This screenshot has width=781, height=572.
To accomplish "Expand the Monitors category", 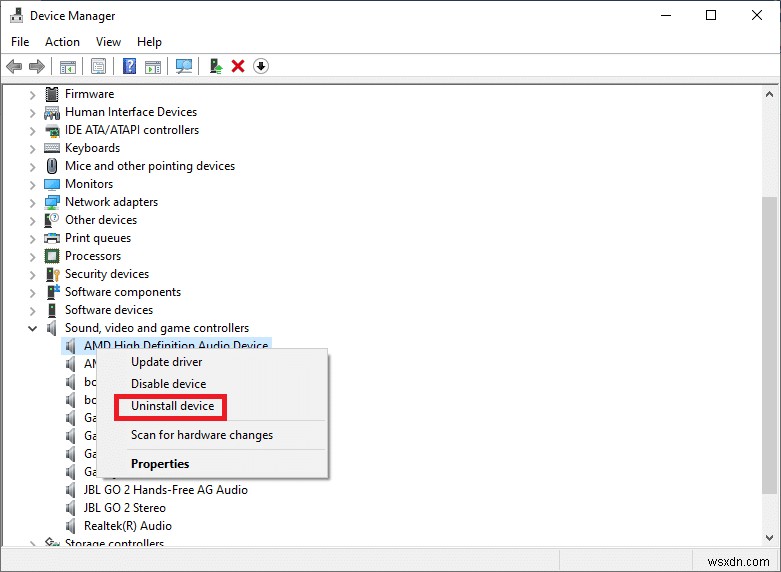I will pyautogui.click(x=32, y=185).
